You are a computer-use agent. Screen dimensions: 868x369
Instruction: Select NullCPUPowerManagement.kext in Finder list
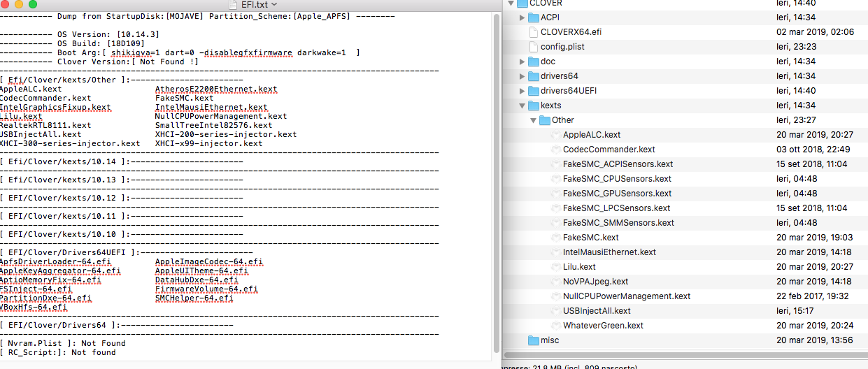(627, 296)
